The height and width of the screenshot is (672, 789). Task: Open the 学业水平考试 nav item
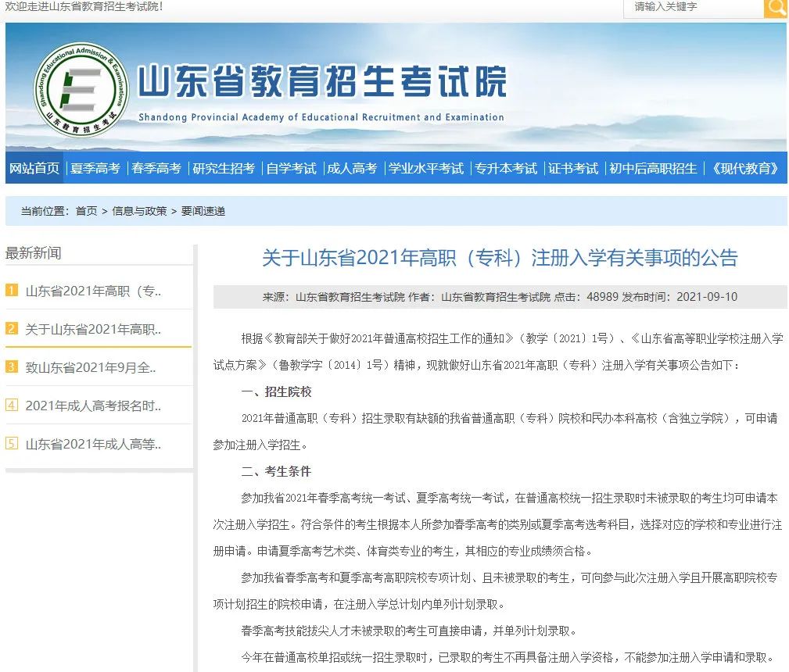click(x=425, y=168)
